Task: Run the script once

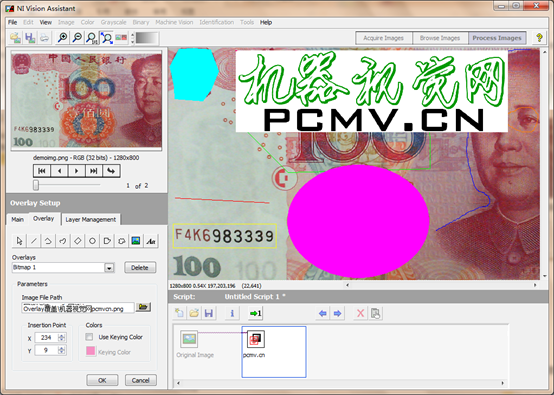Action: coord(255,313)
